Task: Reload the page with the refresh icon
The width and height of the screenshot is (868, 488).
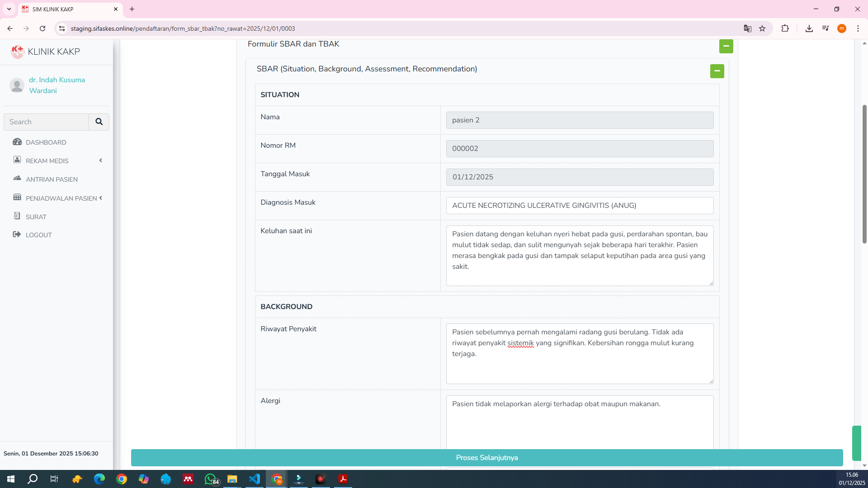Action: pyautogui.click(x=42, y=28)
